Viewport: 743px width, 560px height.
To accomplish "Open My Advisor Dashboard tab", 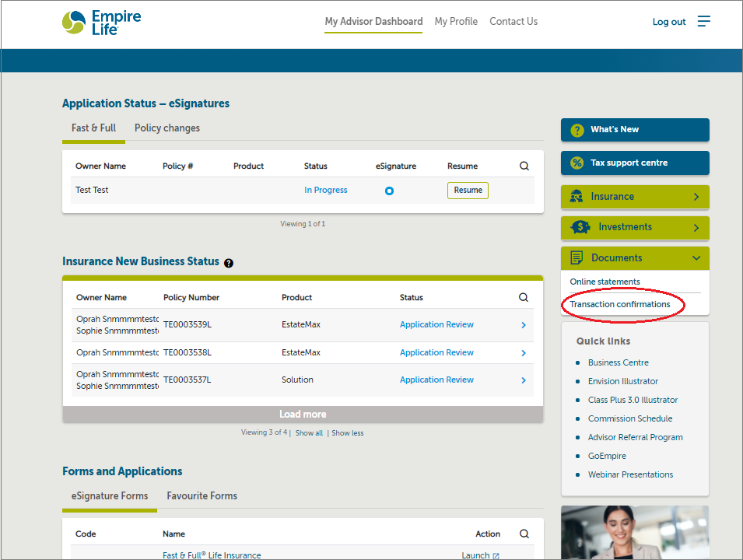I will (373, 21).
